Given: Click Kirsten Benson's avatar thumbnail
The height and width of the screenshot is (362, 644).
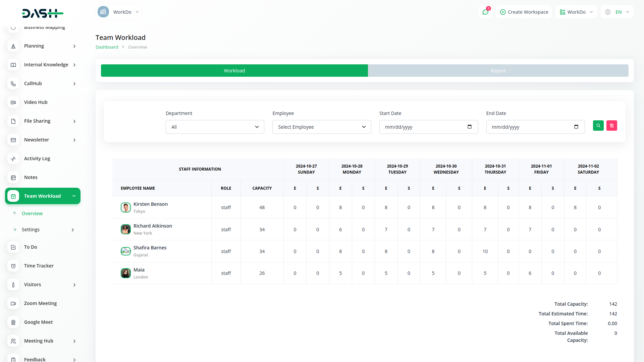Looking at the screenshot, I should click(x=125, y=207).
